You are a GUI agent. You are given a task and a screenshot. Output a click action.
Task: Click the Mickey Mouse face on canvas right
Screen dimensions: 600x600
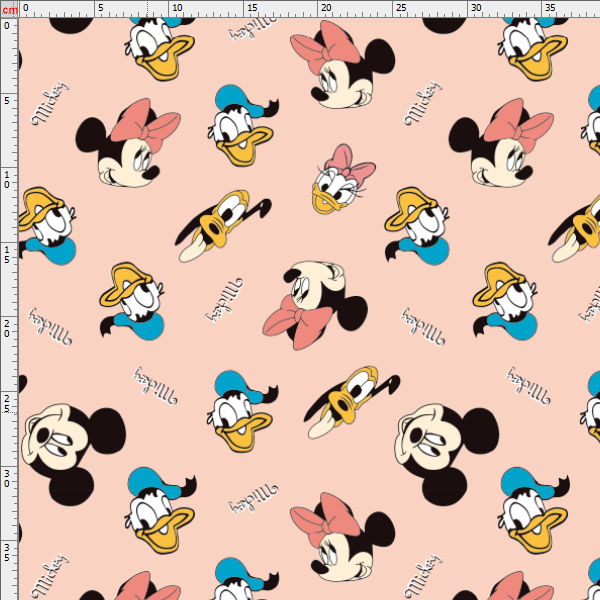pyautogui.click(x=440, y=445)
